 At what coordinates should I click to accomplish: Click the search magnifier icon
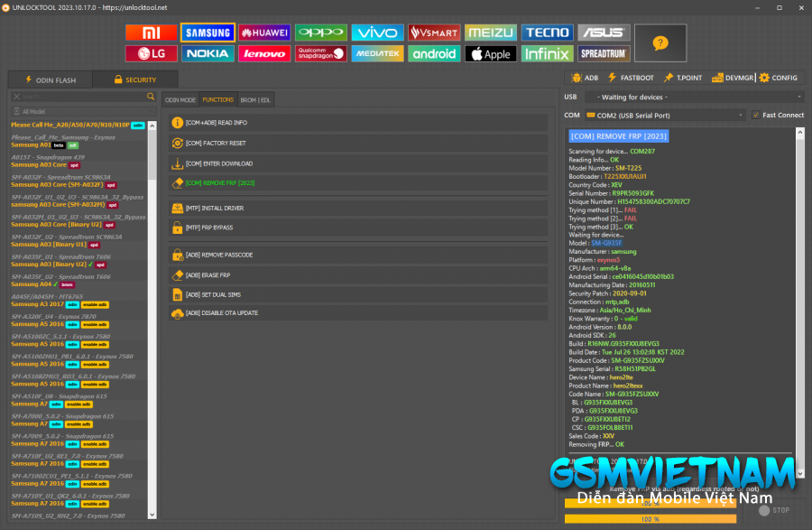click(x=151, y=97)
